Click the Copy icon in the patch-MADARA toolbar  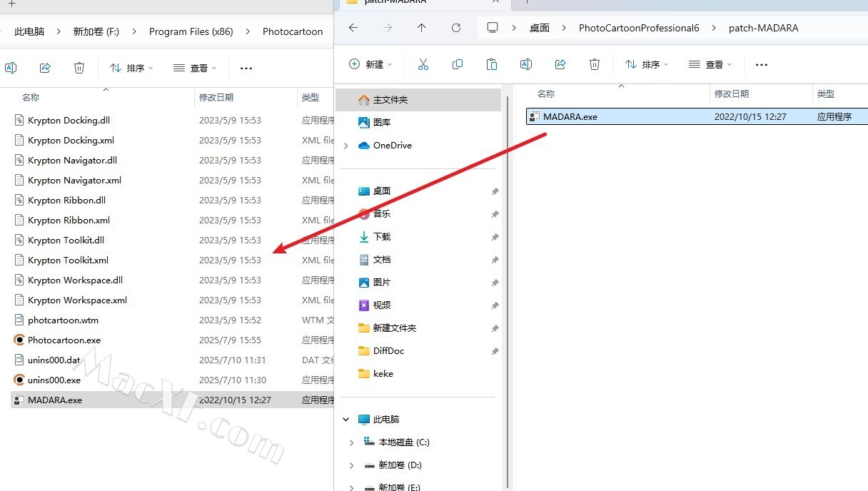point(458,64)
